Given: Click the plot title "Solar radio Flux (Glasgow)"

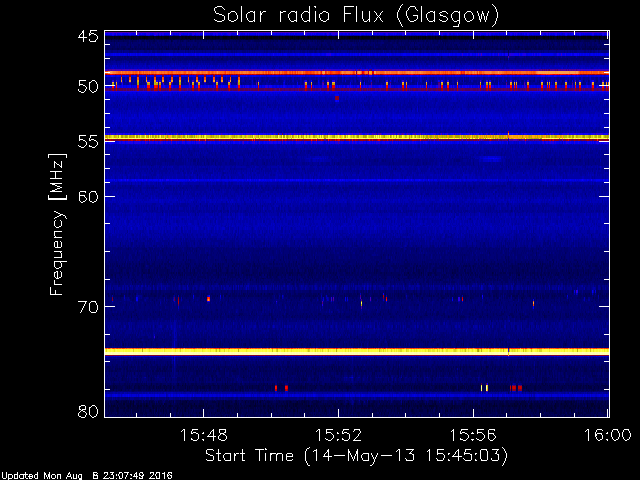Looking at the screenshot, I should tap(356, 16).
